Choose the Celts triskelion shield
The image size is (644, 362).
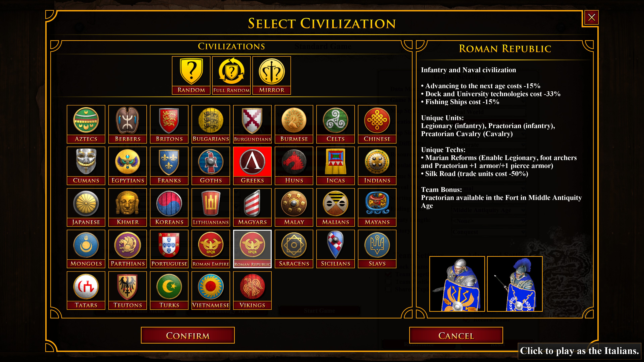coord(335,124)
